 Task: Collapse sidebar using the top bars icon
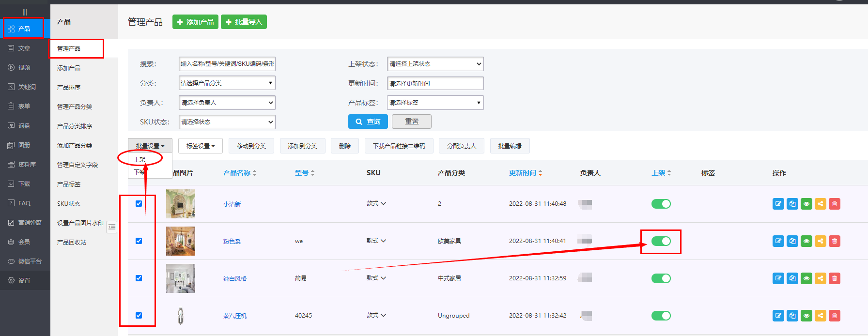(x=25, y=12)
